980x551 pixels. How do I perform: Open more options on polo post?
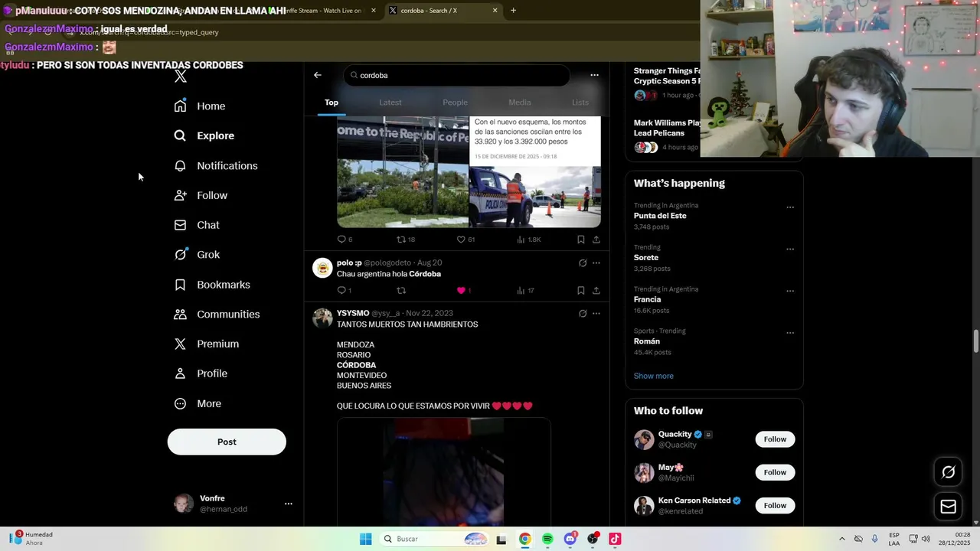(x=596, y=263)
